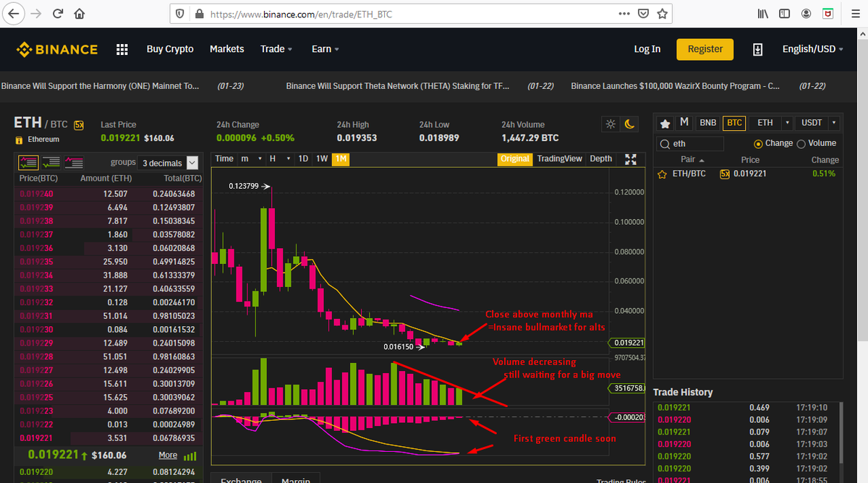The height and width of the screenshot is (483, 868).
Task: Click More below the order book
Action: click(168, 456)
